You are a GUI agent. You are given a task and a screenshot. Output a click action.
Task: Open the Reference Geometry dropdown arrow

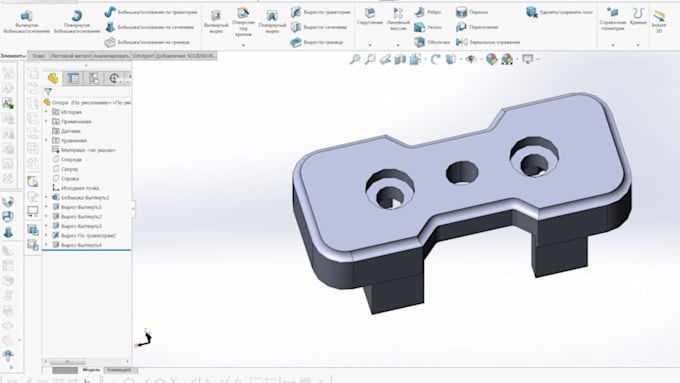pos(613,45)
